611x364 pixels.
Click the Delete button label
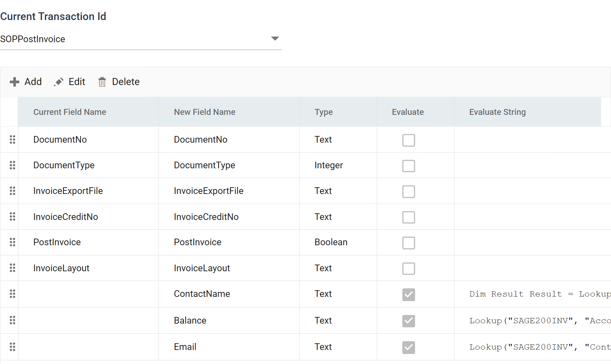126,82
